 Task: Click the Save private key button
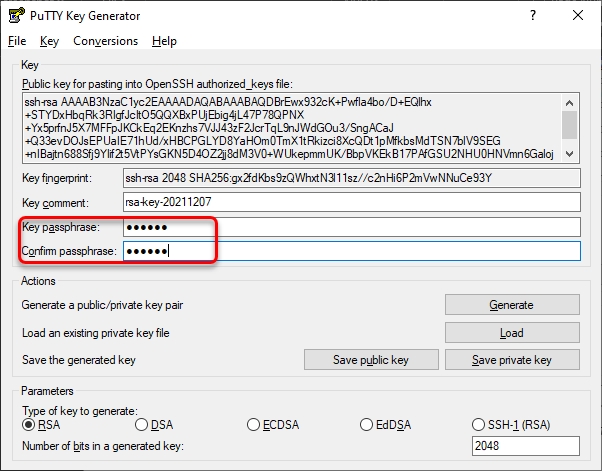coord(511,360)
